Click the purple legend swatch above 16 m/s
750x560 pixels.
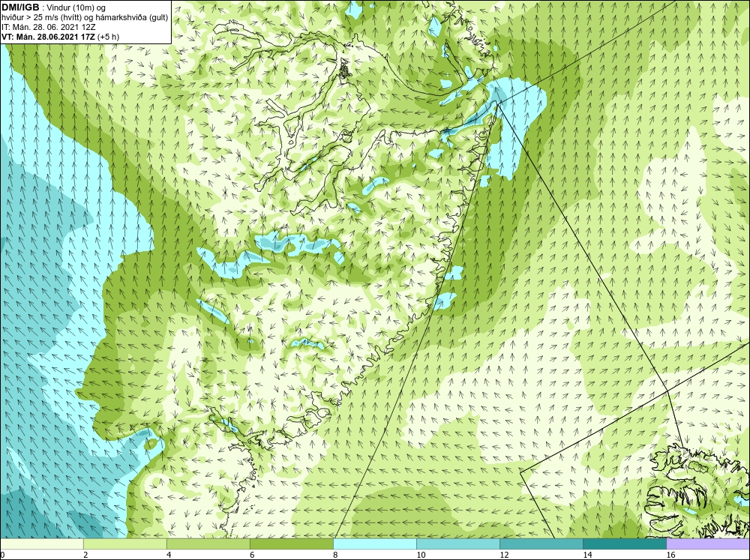[708, 544]
